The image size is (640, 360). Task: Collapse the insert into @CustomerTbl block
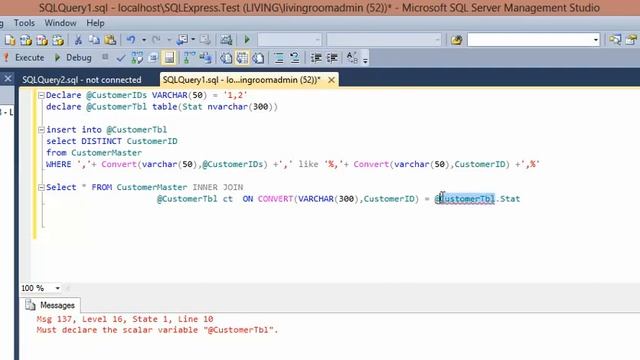(41, 130)
